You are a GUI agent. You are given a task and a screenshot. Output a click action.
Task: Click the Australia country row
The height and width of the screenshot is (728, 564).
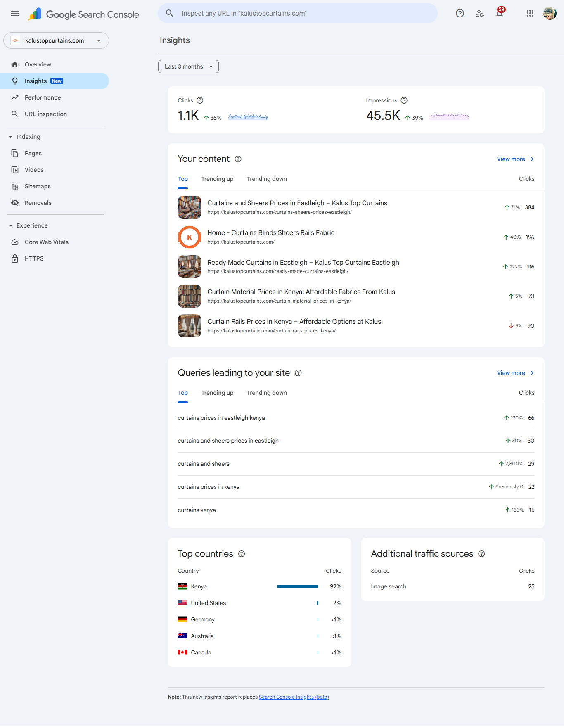pyautogui.click(x=259, y=636)
